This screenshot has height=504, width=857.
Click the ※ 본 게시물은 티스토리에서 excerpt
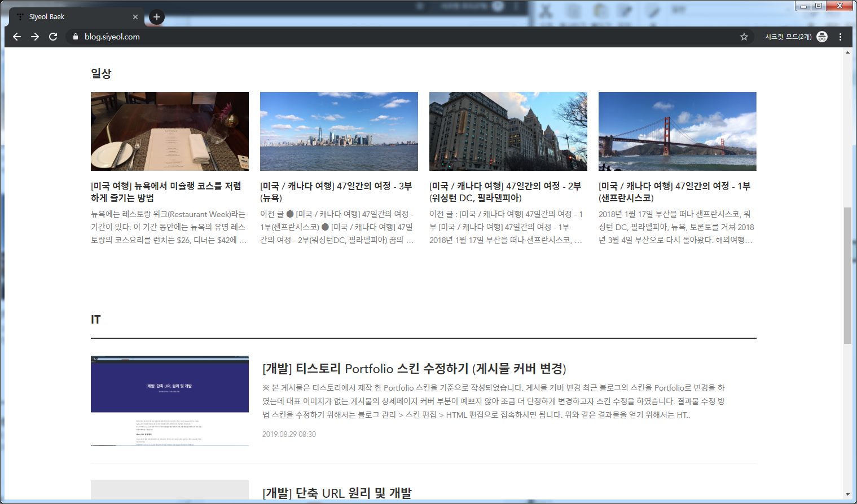[494, 401]
